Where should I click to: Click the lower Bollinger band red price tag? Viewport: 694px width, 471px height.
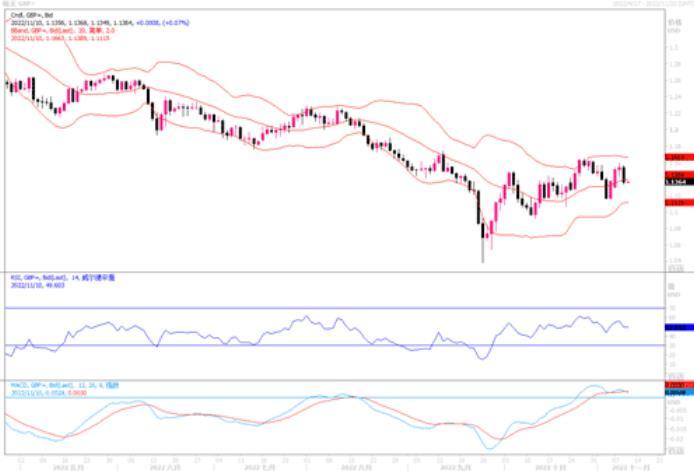pos(674,203)
